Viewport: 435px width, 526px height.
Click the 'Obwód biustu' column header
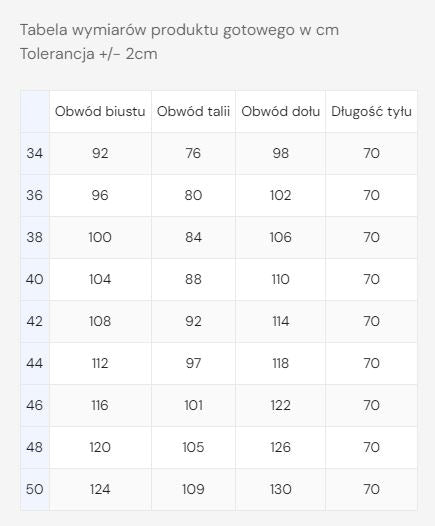100,111
